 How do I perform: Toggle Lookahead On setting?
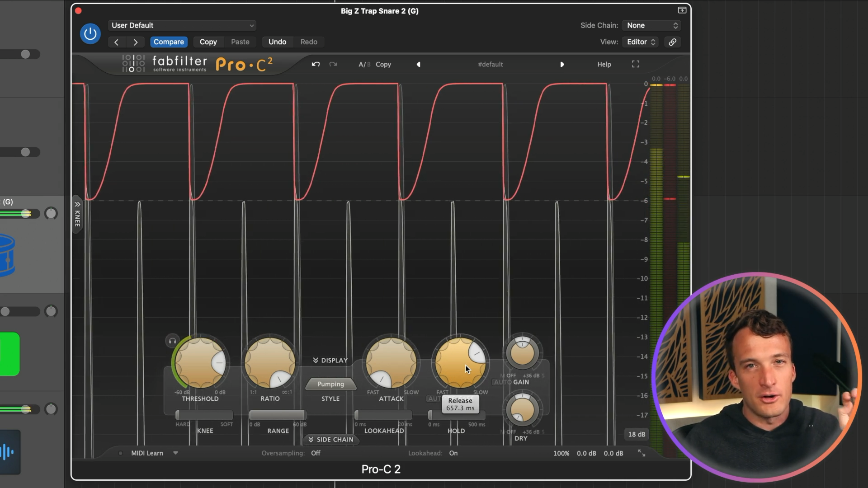tap(453, 453)
